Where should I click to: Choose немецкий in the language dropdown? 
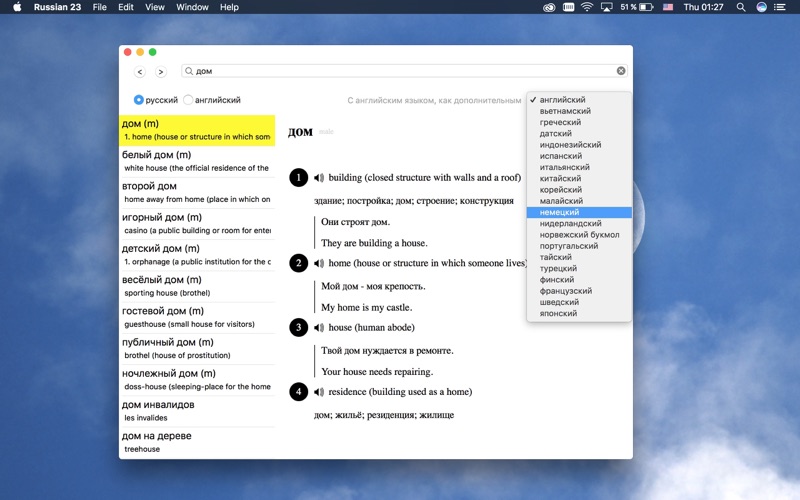point(579,212)
